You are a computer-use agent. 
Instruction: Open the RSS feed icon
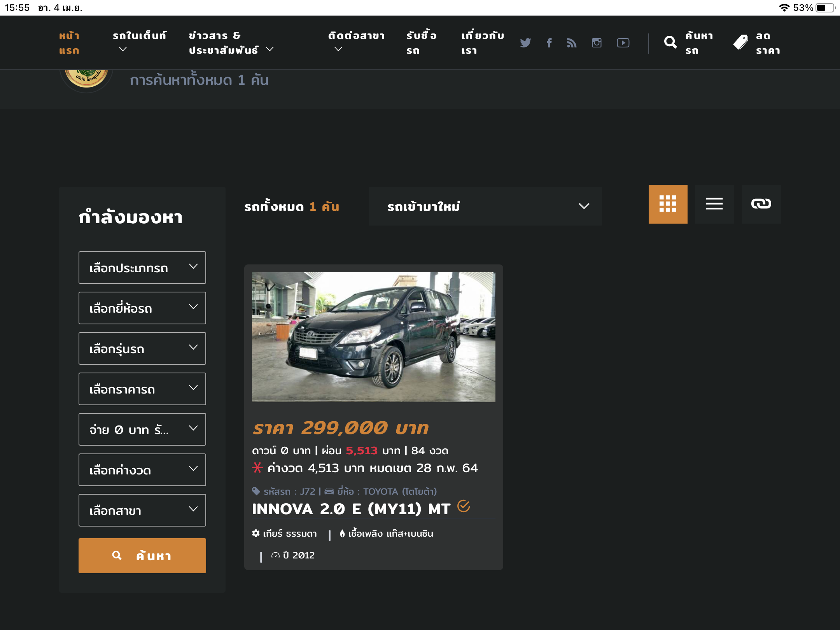(572, 43)
